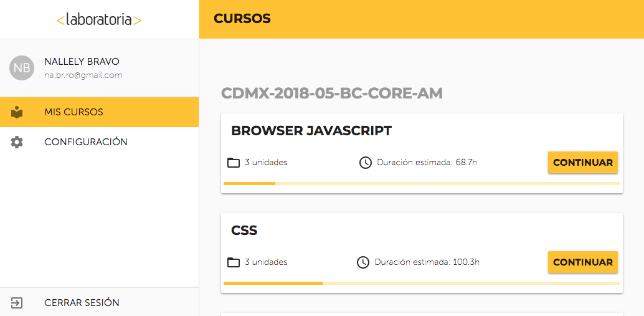Click the Configuración gear icon
The height and width of the screenshot is (316, 644).
(17, 142)
